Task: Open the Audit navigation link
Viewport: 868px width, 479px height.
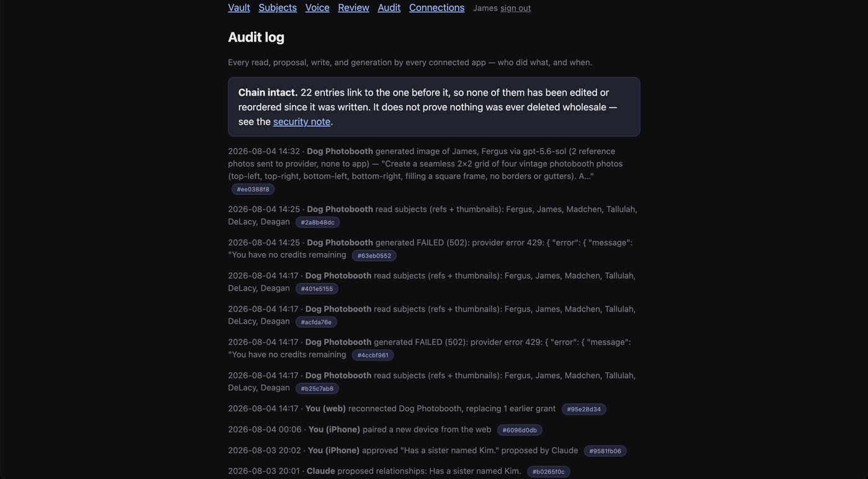Action: tap(389, 7)
